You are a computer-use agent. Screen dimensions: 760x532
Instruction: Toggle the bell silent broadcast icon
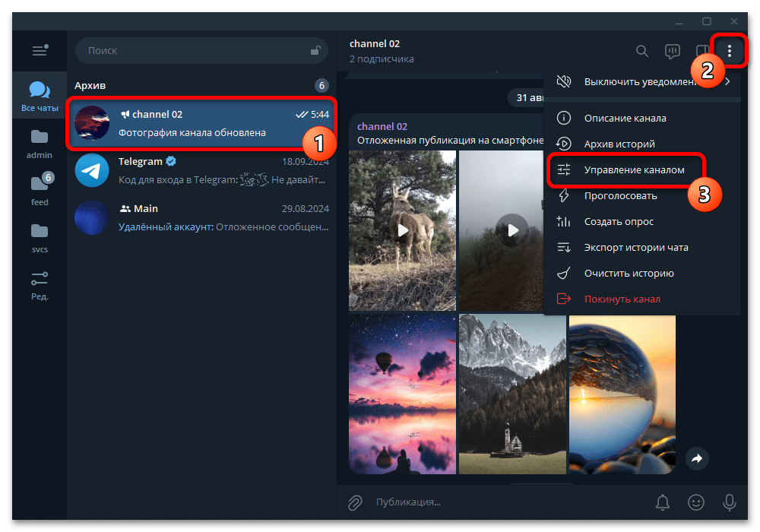pos(663,502)
